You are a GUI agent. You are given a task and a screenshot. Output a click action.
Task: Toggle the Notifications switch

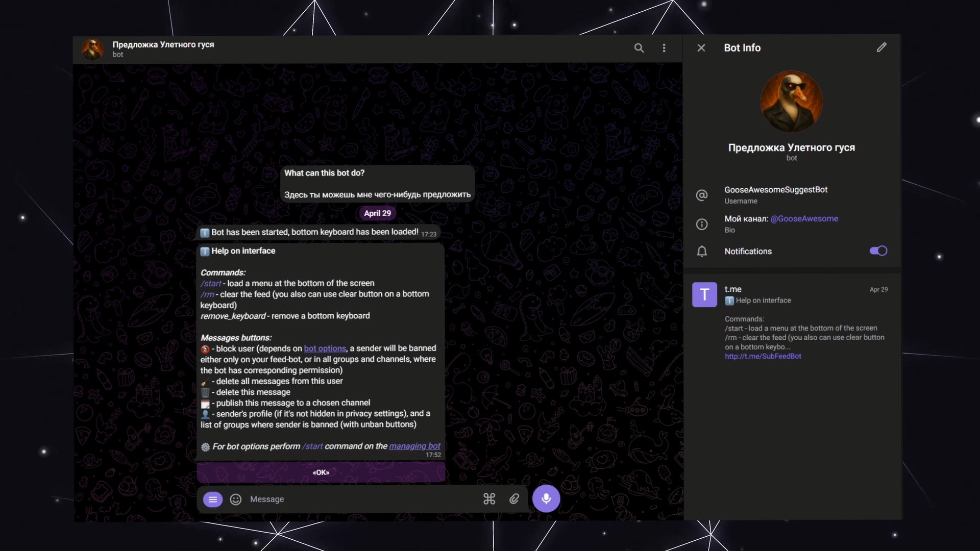(878, 251)
